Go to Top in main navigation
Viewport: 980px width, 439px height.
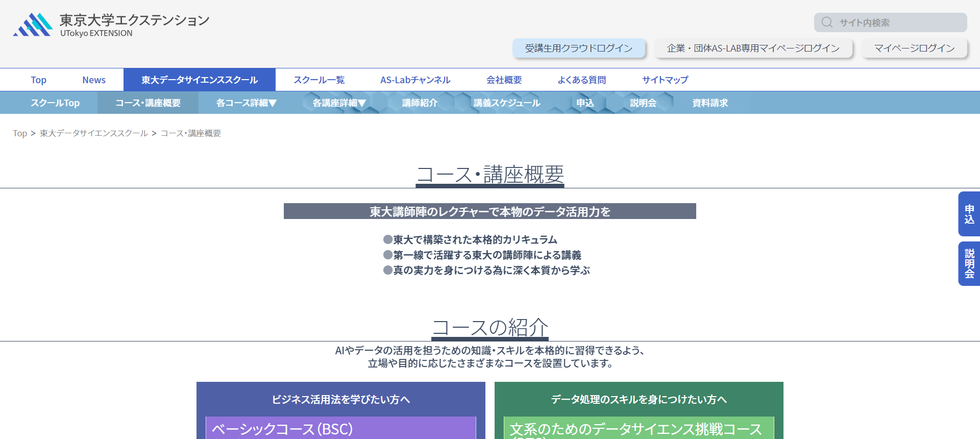click(x=38, y=80)
